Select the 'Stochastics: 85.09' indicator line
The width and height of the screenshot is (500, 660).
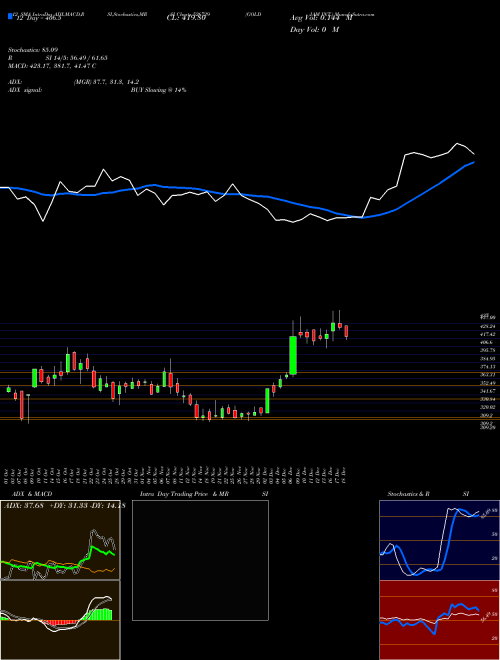32,50
